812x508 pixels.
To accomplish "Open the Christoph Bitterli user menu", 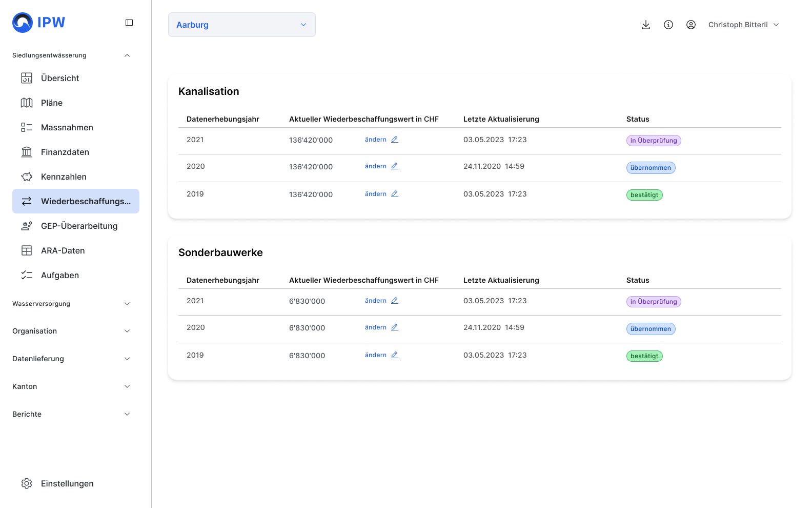I will point(743,25).
